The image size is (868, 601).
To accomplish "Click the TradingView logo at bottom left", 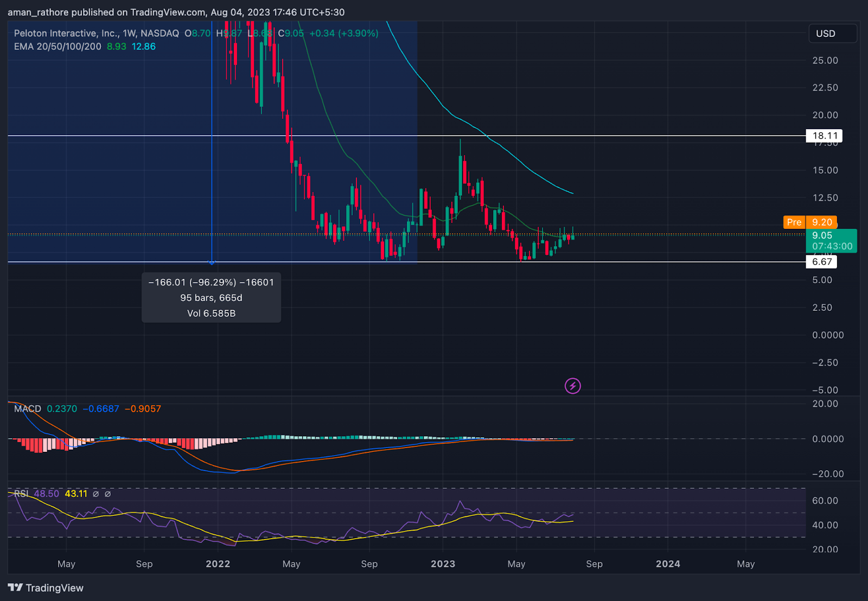I will pyautogui.click(x=46, y=588).
